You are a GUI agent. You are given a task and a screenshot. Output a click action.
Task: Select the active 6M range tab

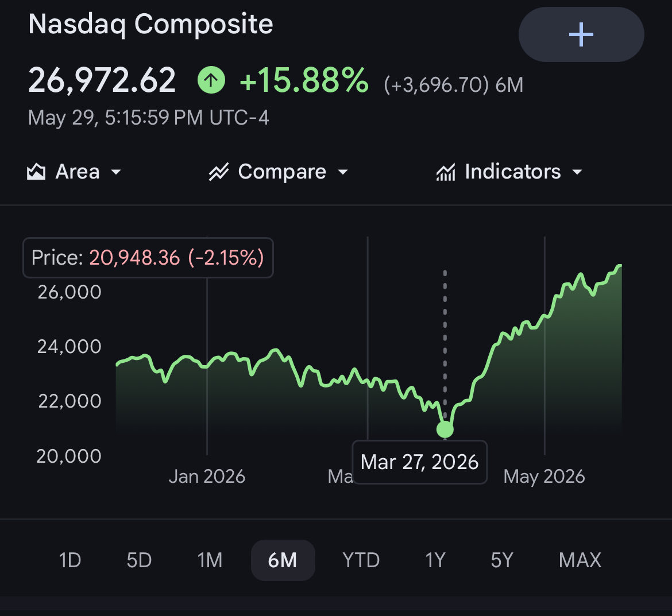[x=283, y=560]
